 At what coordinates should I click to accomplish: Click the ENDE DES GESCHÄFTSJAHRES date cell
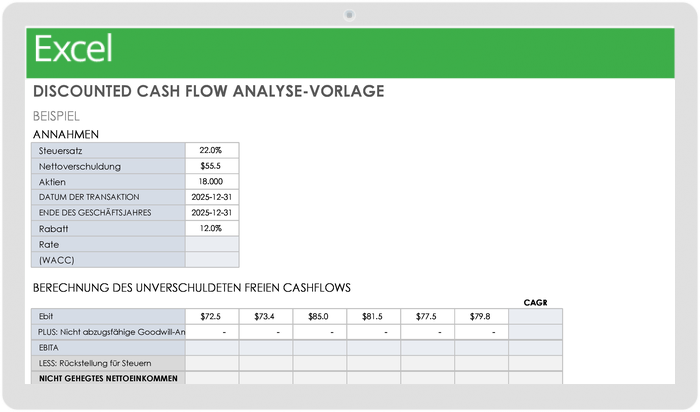(x=212, y=212)
